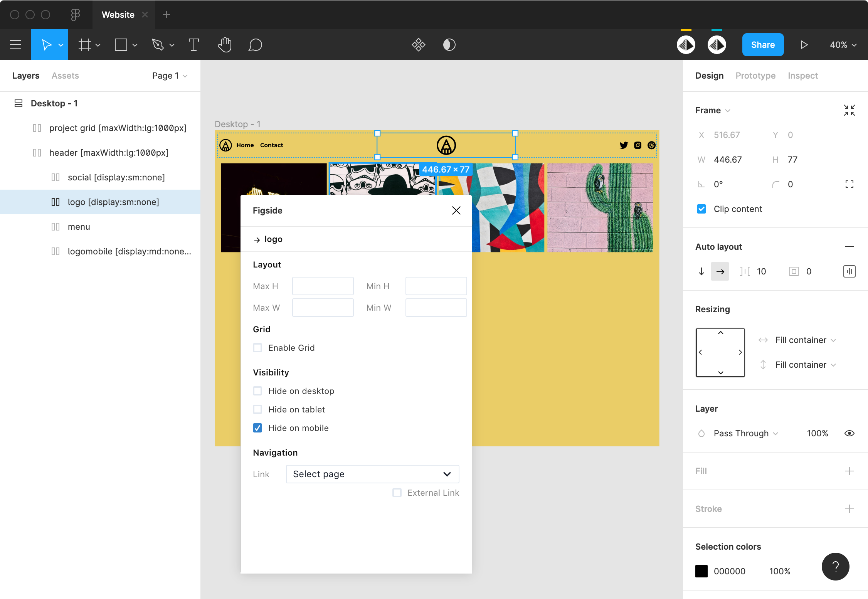Screen dimensions: 868x599
Task: Open independent corners icon
Action: pyautogui.click(x=849, y=184)
